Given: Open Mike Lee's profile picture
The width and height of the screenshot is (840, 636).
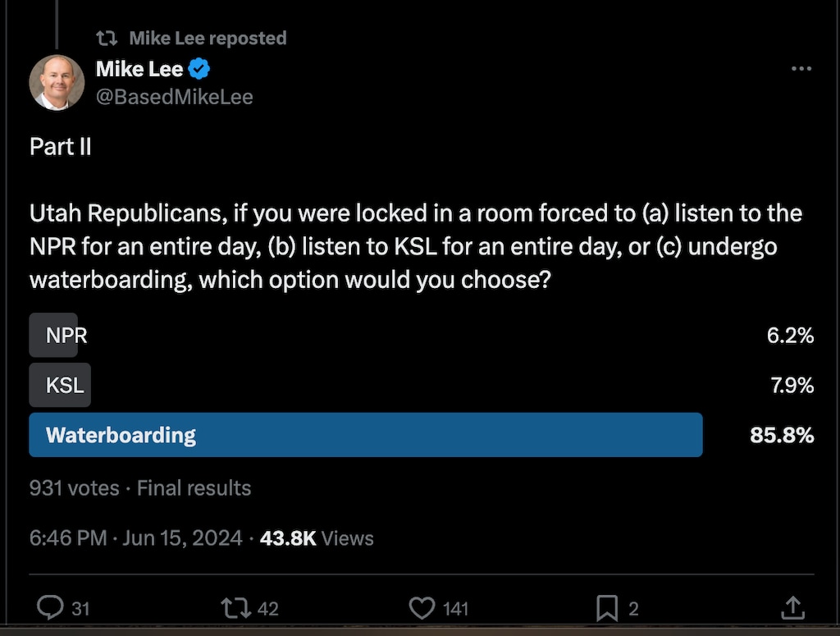Looking at the screenshot, I should point(57,83).
